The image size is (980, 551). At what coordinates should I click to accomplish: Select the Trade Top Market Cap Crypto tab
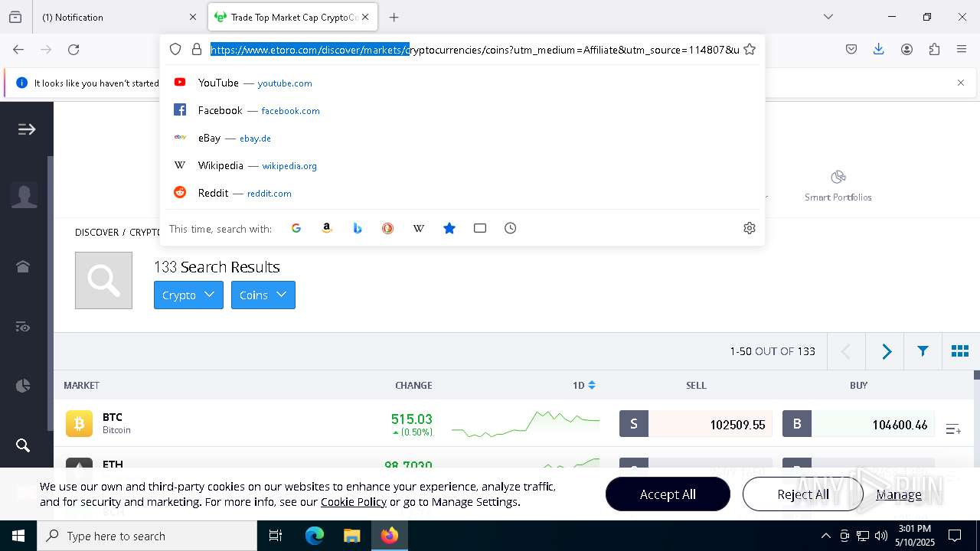[x=292, y=17]
